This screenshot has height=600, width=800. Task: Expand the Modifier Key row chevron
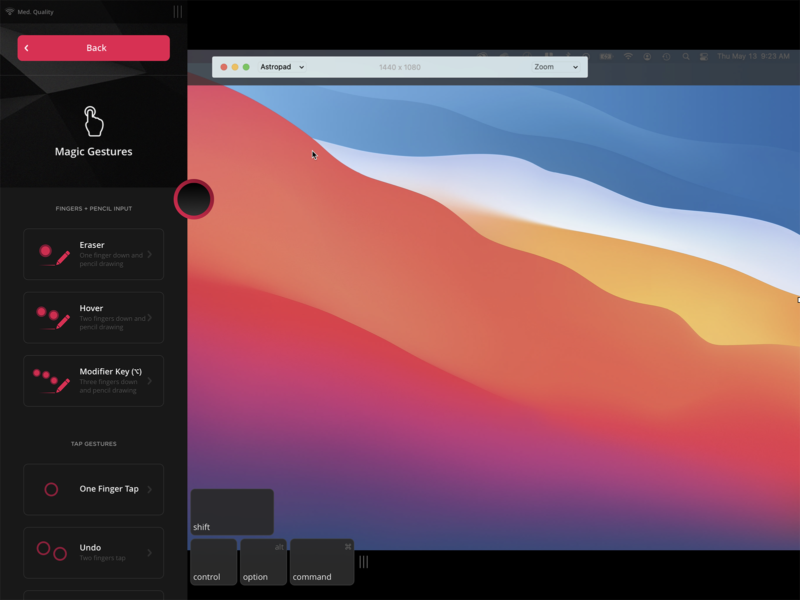click(149, 381)
